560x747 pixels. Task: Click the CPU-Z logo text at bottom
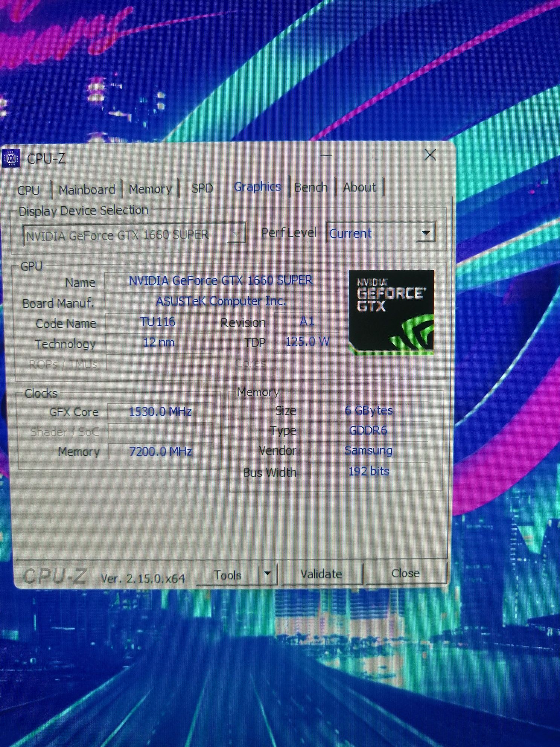coord(55,576)
